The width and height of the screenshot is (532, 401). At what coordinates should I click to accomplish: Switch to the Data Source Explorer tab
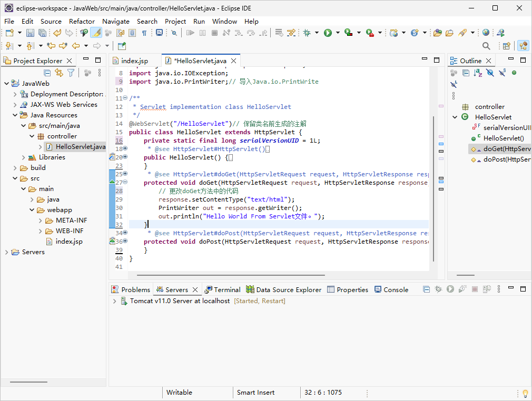pyautogui.click(x=283, y=290)
